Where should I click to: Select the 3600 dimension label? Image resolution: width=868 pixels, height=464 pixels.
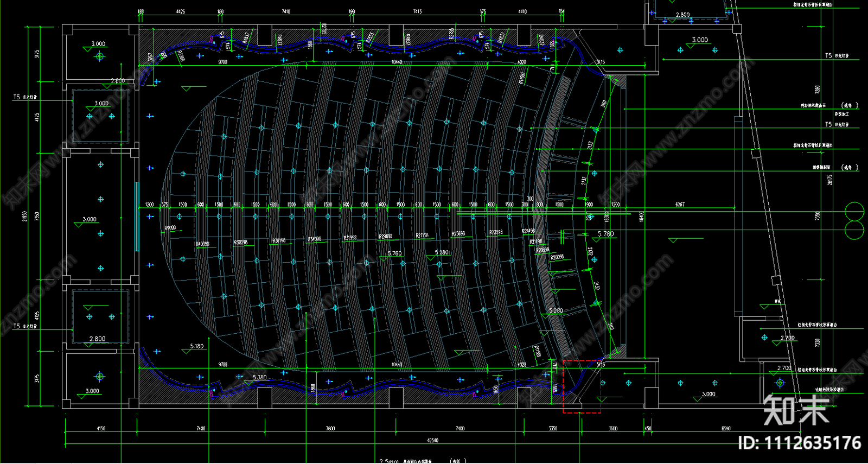click(613, 428)
